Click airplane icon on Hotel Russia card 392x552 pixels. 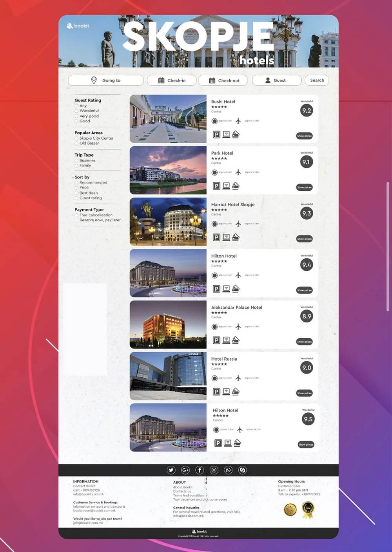pos(238,378)
